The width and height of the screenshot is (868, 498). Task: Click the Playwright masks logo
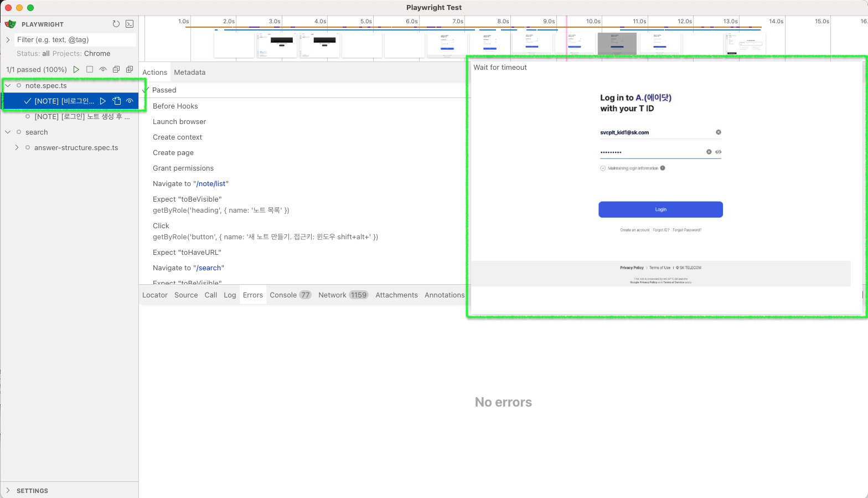point(11,24)
